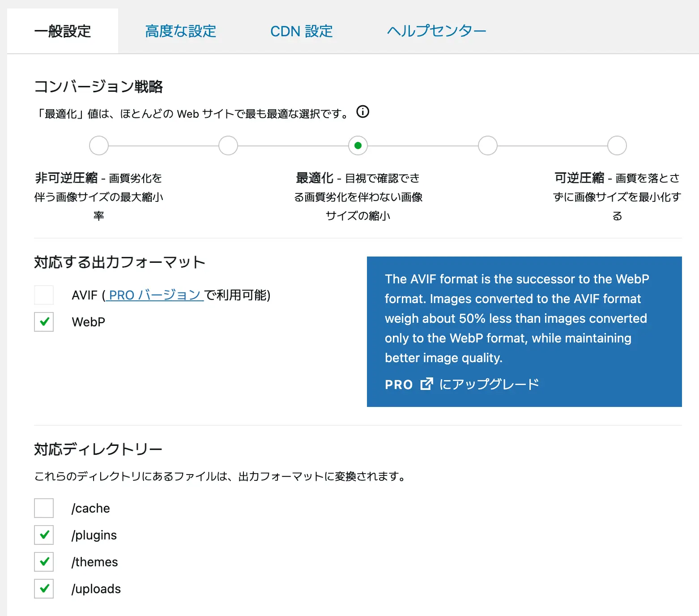699x616 pixels.
Task: Click the 非可逆圧縮 description text
Action: click(x=99, y=197)
